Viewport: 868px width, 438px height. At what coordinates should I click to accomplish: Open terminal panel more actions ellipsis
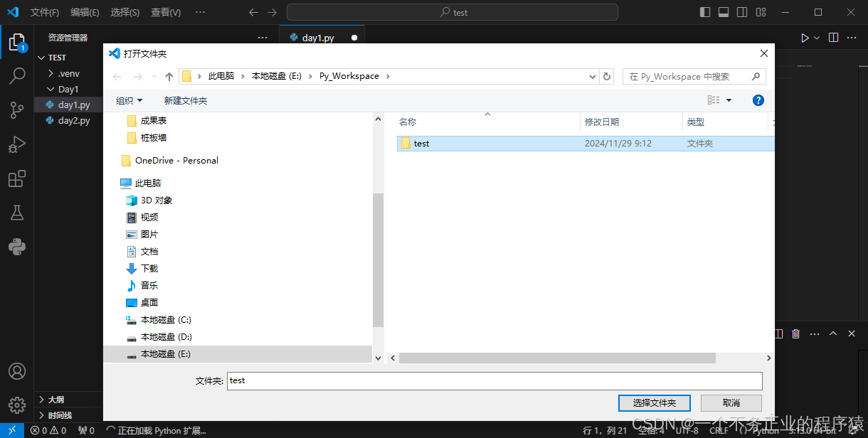[815, 333]
